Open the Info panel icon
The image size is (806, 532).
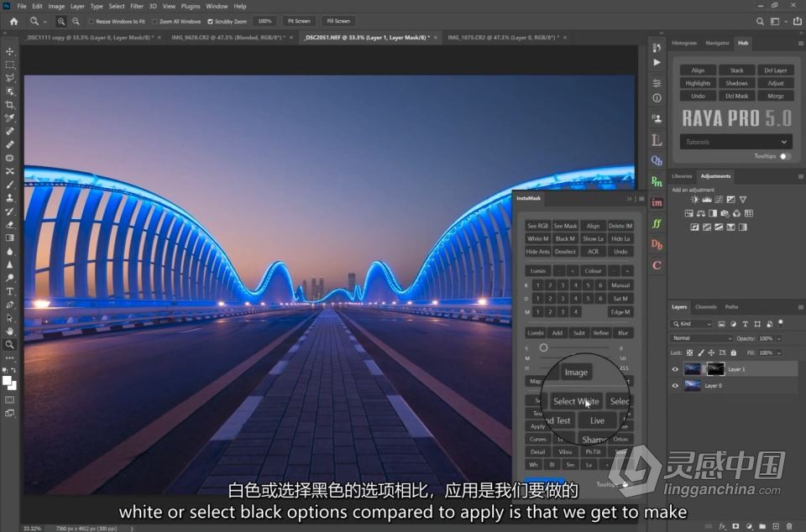click(657, 97)
